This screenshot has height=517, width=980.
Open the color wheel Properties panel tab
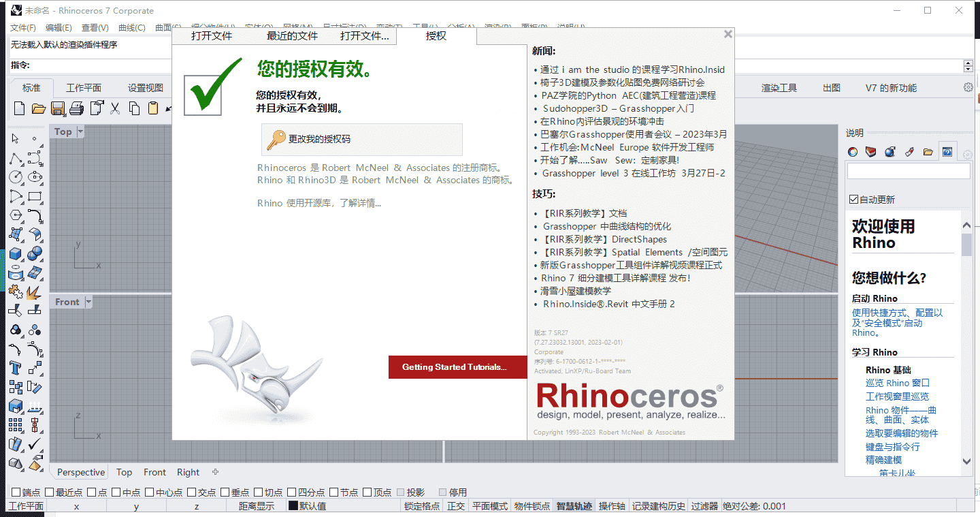853,152
